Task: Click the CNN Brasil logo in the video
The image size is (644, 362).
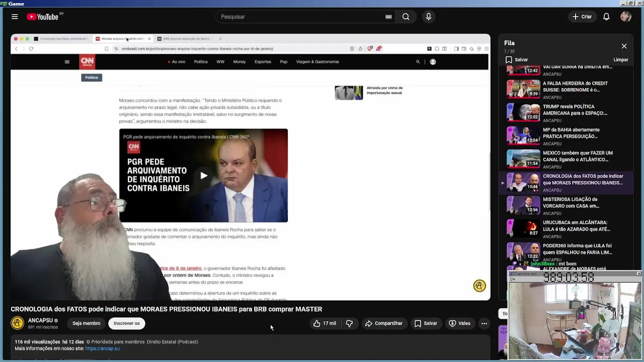Action: pos(87,62)
